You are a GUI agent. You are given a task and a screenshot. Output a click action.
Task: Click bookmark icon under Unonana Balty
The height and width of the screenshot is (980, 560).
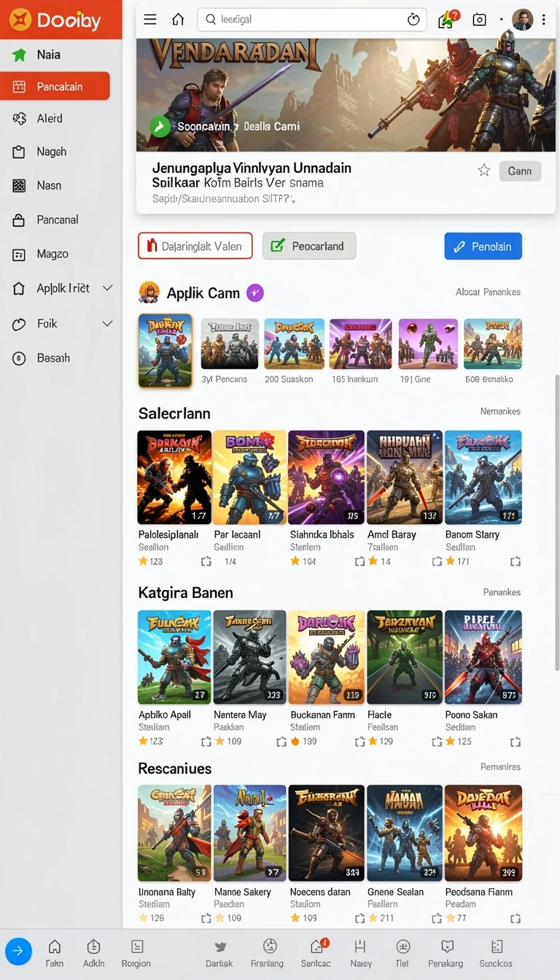206,918
